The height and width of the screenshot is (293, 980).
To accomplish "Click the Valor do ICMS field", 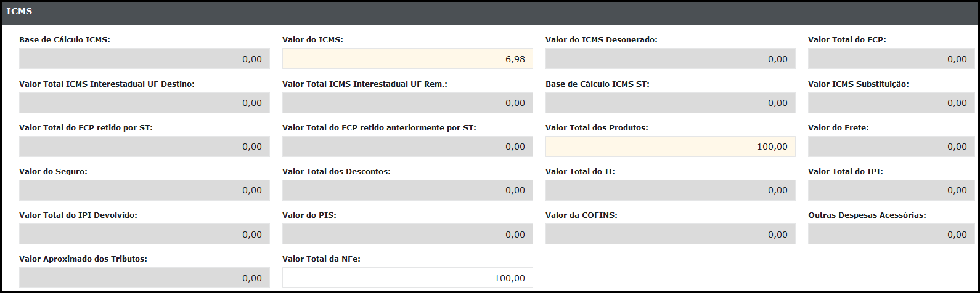I will pos(407,59).
